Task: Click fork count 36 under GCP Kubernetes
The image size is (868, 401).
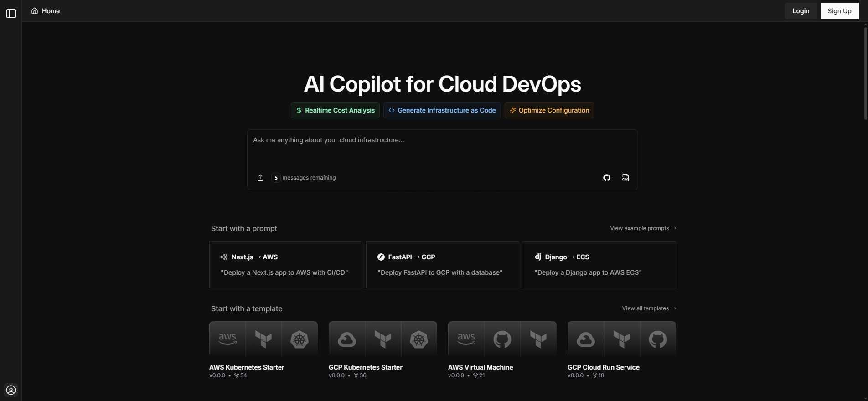Action: click(x=360, y=375)
